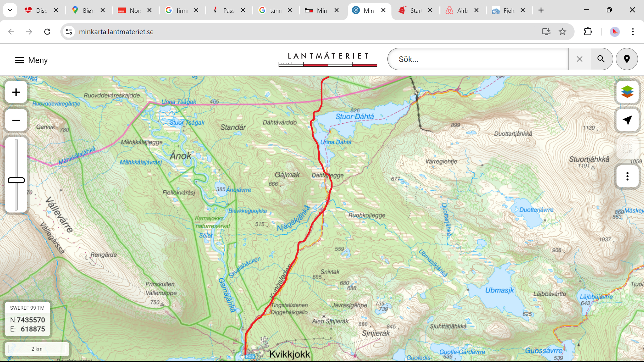Image resolution: width=644 pixels, height=362 pixels.
Task: Click the position pin marker button
Action: tap(627, 59)
